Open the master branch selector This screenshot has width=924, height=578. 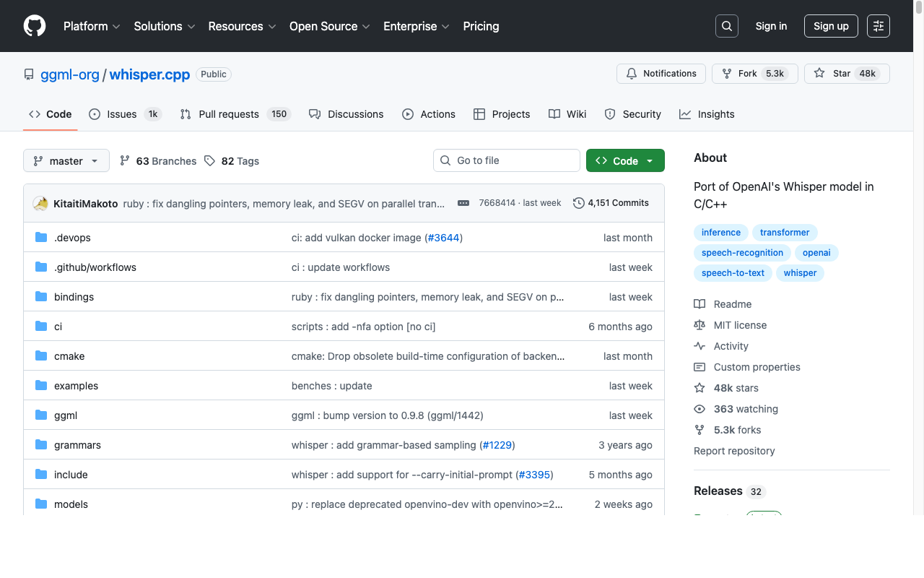tap(66, 160)
